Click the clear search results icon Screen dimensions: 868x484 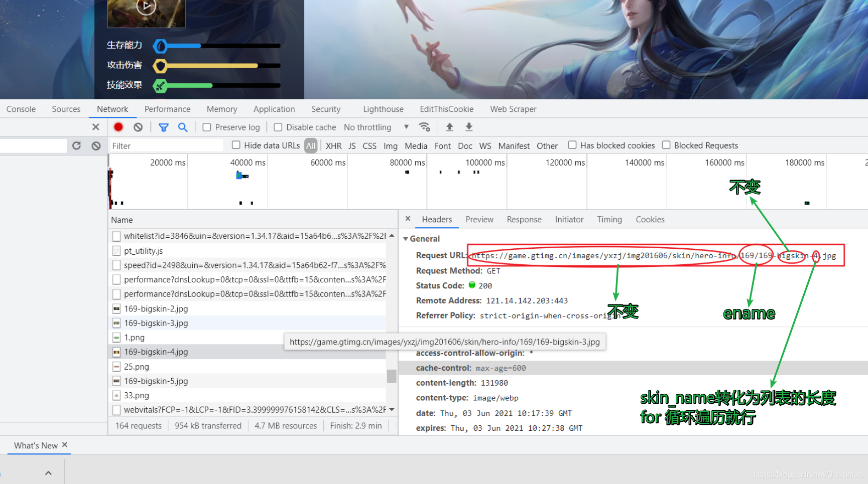pyautogui.click(x=96, y=145)
